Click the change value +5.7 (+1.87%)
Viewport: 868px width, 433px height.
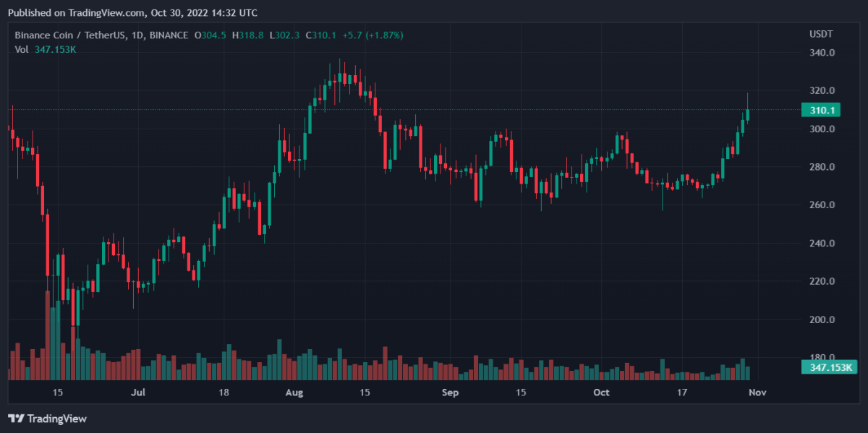tap(373, 35)
